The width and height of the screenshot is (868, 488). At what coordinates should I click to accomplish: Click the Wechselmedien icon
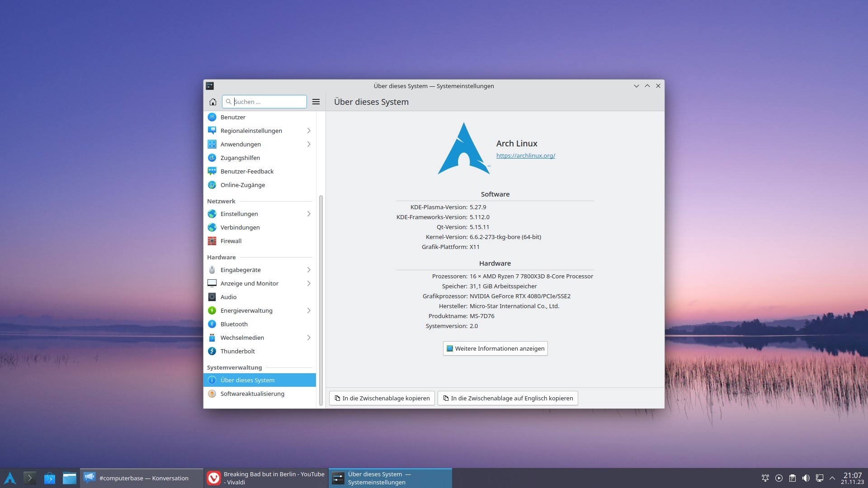pyautogui.click(x=212, y=338)
